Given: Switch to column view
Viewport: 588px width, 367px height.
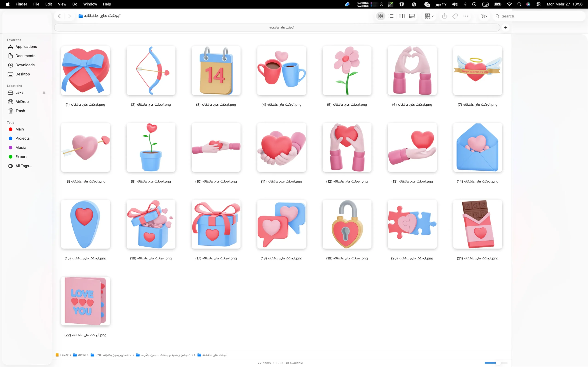Looking at the screenshot, I should click(401, 16).
